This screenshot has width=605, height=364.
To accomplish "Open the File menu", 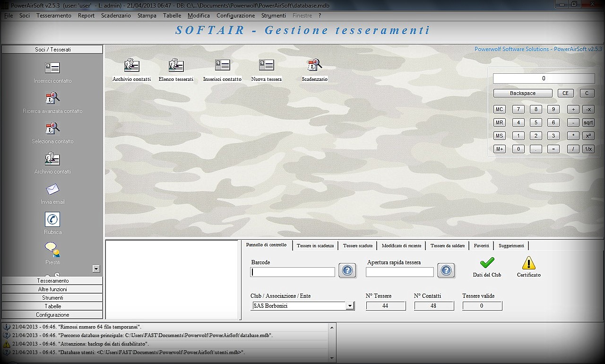I will point(9,16).
